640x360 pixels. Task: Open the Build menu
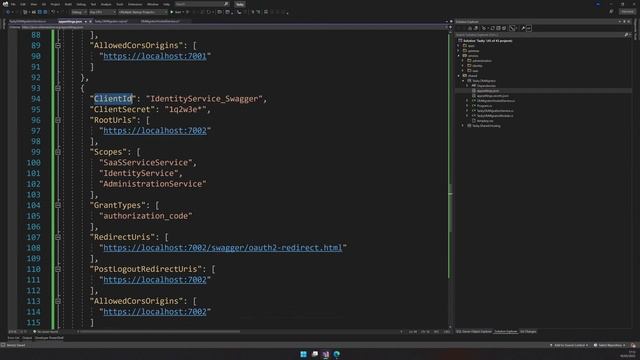(x=68, y=4)
